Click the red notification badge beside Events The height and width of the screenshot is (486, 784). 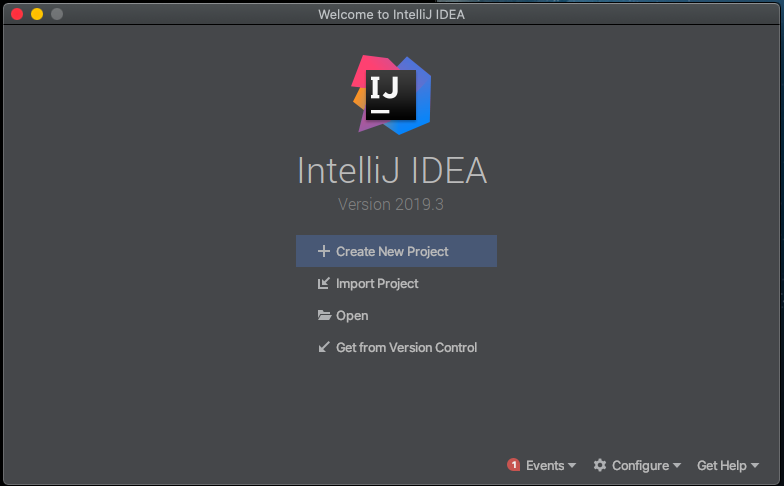[x=514, y=465]
